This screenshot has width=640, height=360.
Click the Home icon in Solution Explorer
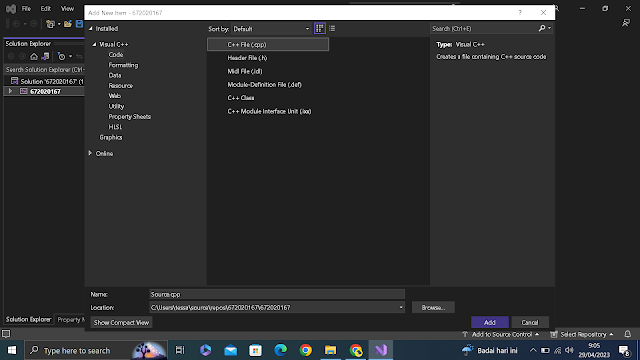[x=34, y=56]
